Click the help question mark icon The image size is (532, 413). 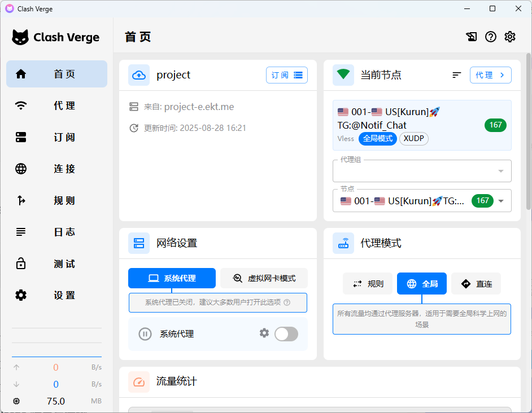(491, 37)
